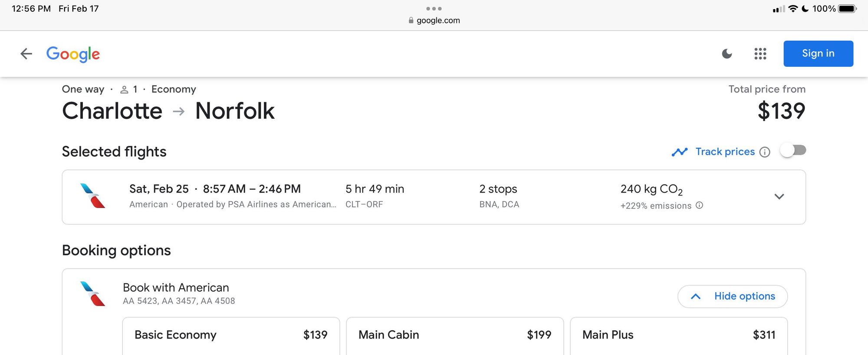The image size is (868, 355).
Task: Enable the Track prices switch
Action: click(793, 151)
